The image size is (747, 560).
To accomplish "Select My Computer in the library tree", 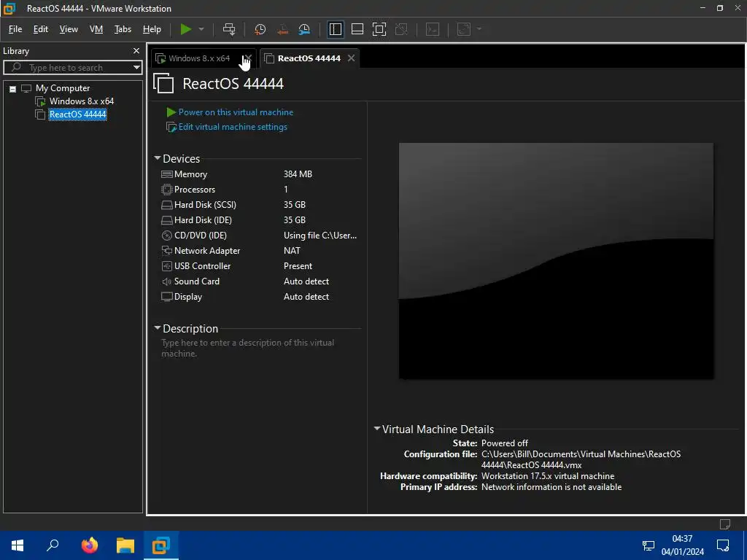I will click(x=63, y=88).
